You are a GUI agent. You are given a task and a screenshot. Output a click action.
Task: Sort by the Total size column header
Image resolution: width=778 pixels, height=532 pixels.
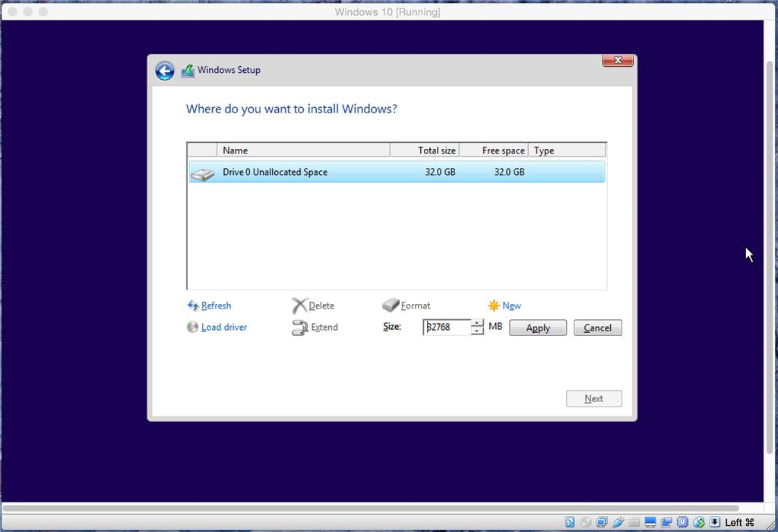(425, 150)
